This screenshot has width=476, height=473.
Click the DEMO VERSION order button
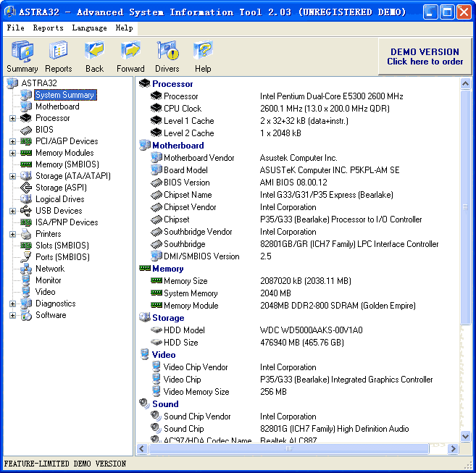[425, 56]
